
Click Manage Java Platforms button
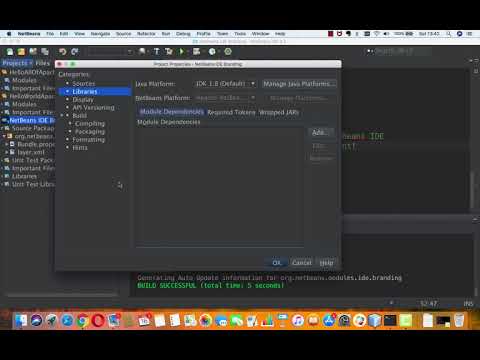pyautogui.click(x=299, y=84)
